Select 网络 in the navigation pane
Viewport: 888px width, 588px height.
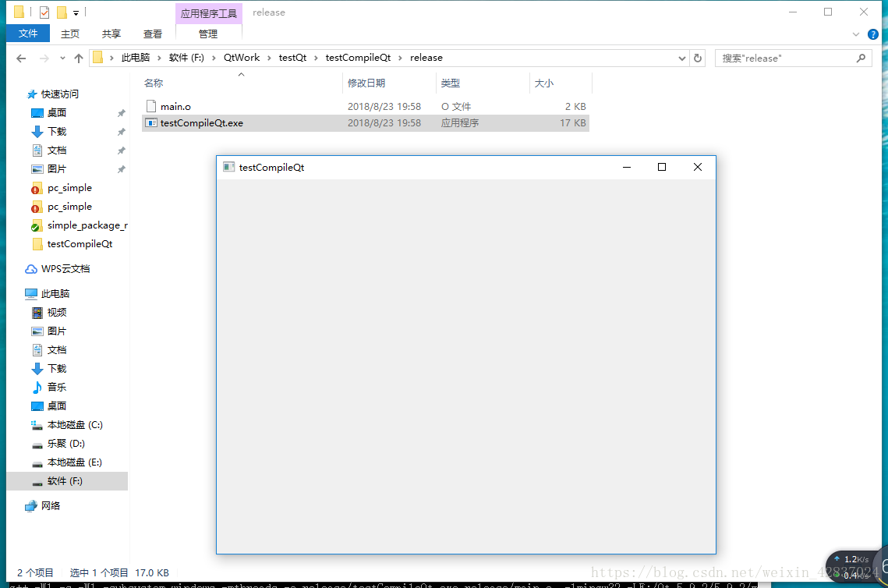[50, 506]
